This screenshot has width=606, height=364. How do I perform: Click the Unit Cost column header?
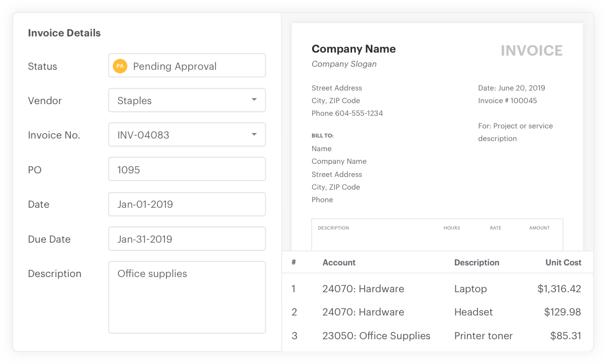[x=563, y=262]
